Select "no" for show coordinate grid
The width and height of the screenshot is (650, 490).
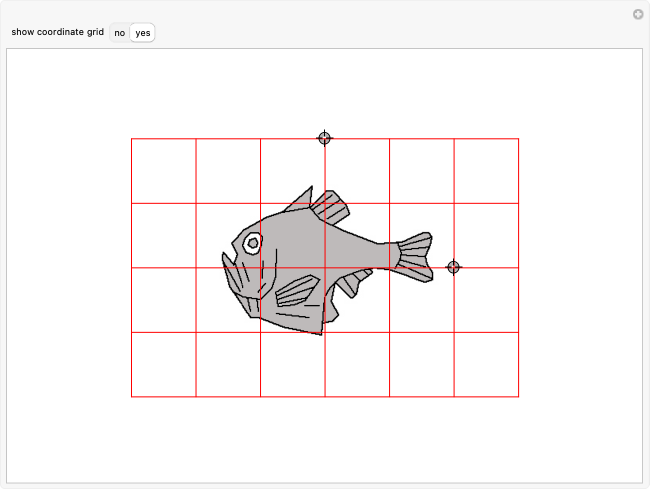[x=119, y=33]
